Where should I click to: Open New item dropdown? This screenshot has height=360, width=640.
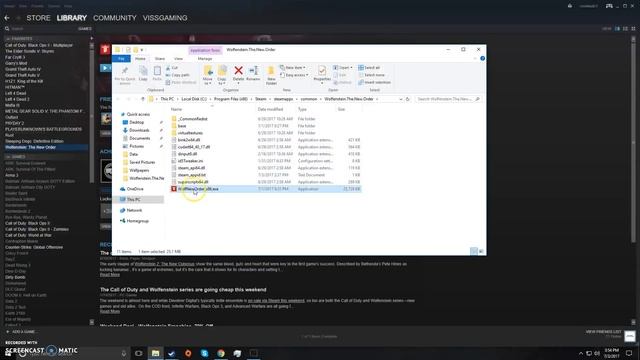293,68
